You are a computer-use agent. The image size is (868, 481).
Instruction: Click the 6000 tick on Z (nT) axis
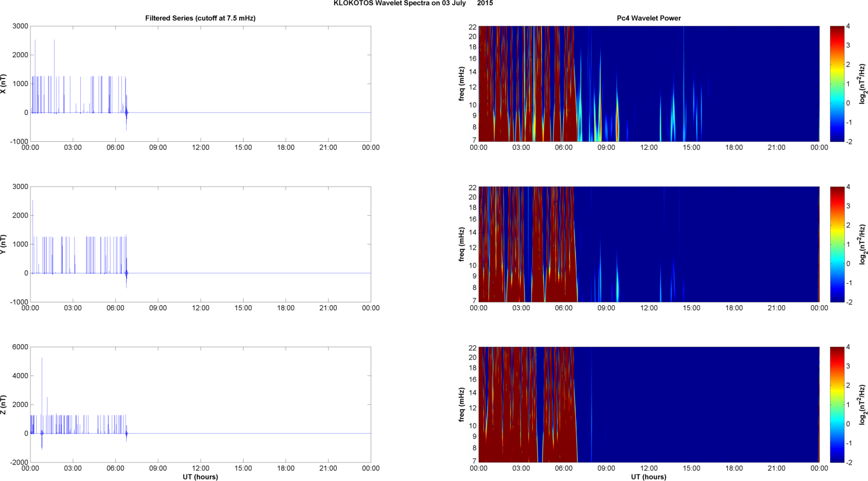pyautogui.click(x=20, y=347)
